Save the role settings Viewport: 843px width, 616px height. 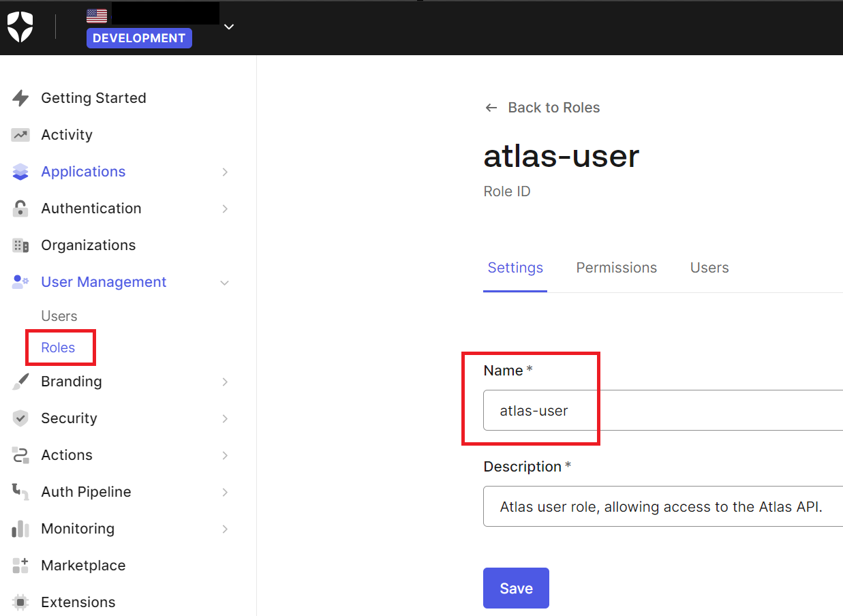click(516, 588)
